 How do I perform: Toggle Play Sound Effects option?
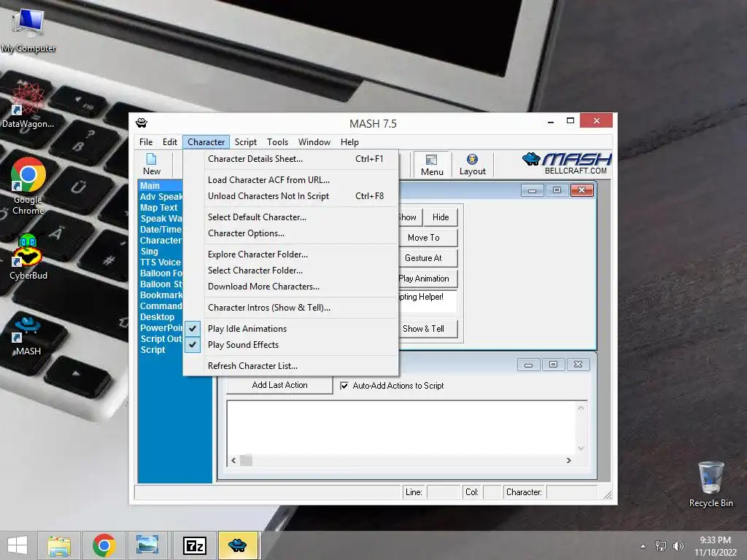pos(290,345)
